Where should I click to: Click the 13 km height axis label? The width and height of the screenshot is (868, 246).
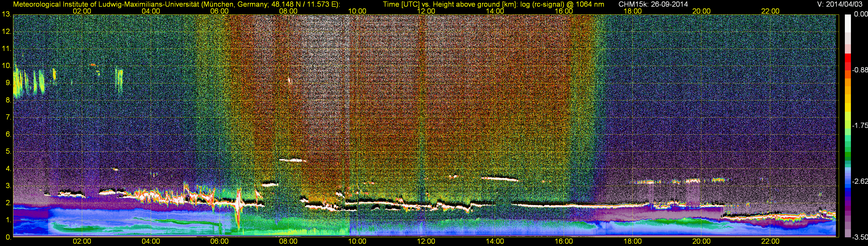(6, 14)
